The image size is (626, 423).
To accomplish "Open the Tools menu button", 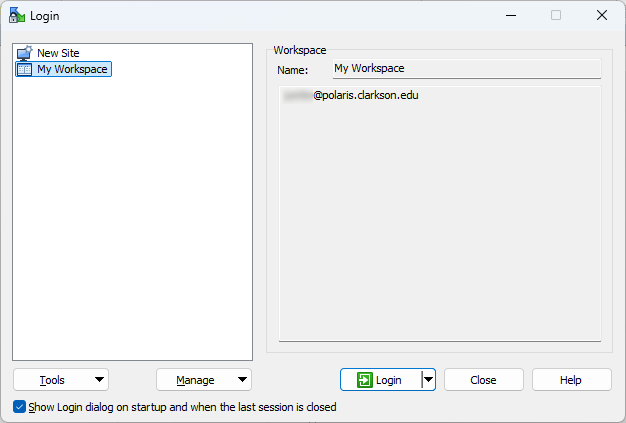I will tap(52, 380).
